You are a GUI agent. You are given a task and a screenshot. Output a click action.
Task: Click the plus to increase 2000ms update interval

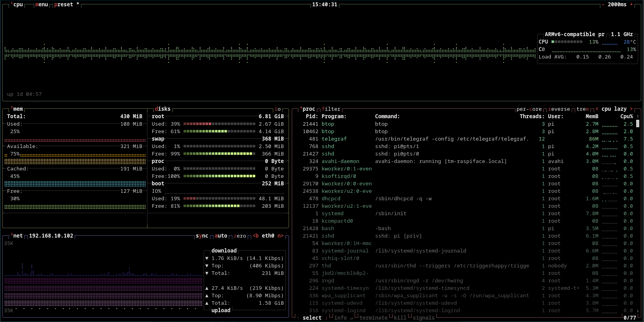click(x=631, y=5)
